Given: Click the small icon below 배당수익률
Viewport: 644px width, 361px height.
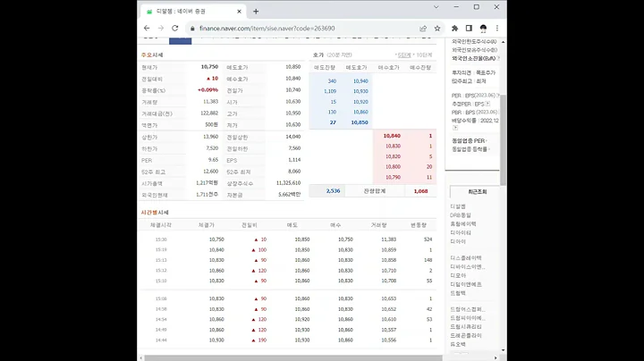Looking at the screenshot, I should (454, 128).
